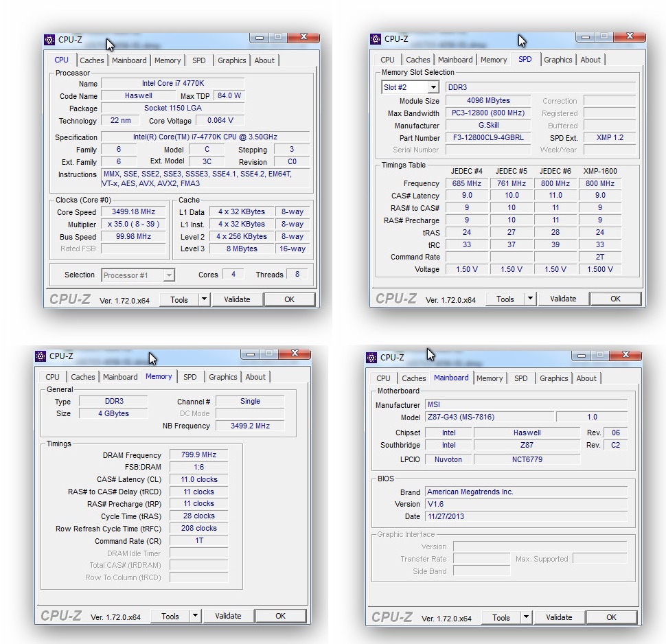Select the SPD tab in the CPU window
666x644 pixels.
(199, 60)
